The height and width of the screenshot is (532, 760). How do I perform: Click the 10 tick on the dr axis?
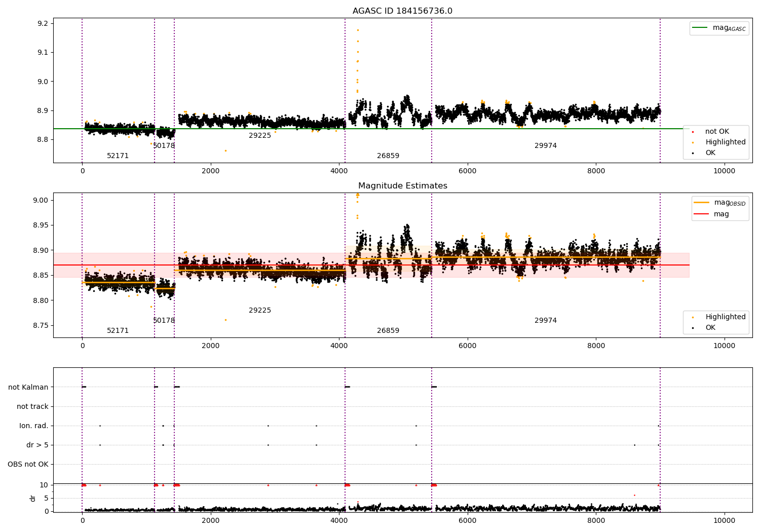click(44, 485)
